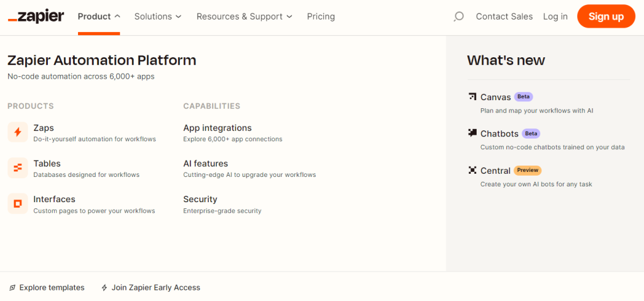
Task: Expand the Resources & Support dropdown chevron
Action: 289,16
